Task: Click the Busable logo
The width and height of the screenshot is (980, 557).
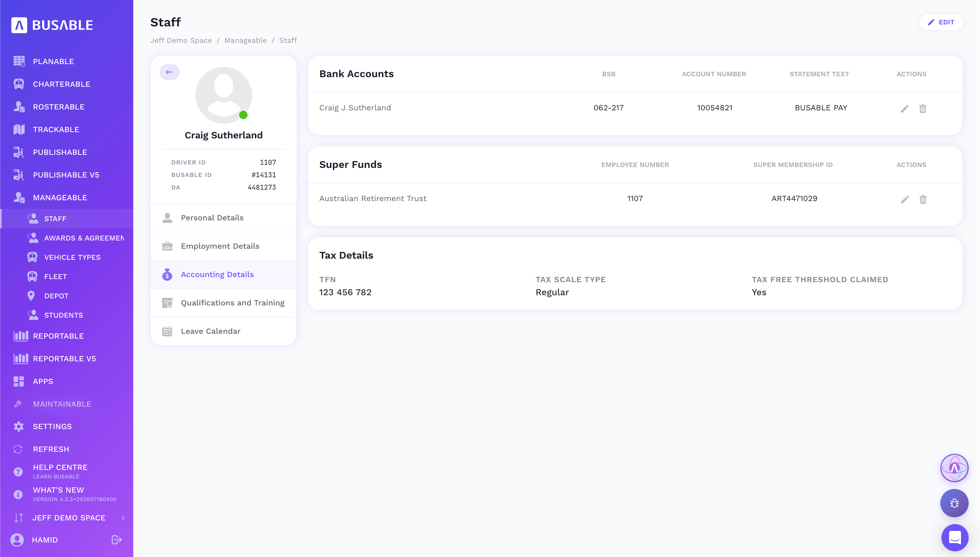Action: 52,25
